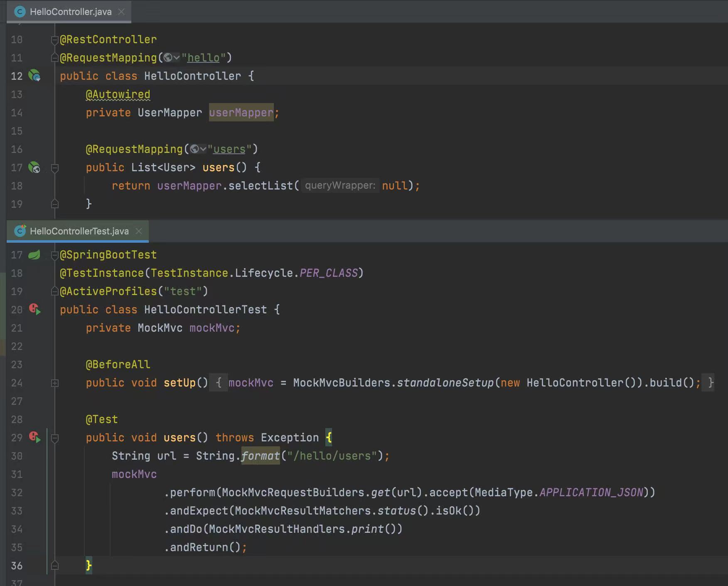The image size is (728, 586).
Task: Click the HelloController.java file type icon
Action: [x=20, y=12]
